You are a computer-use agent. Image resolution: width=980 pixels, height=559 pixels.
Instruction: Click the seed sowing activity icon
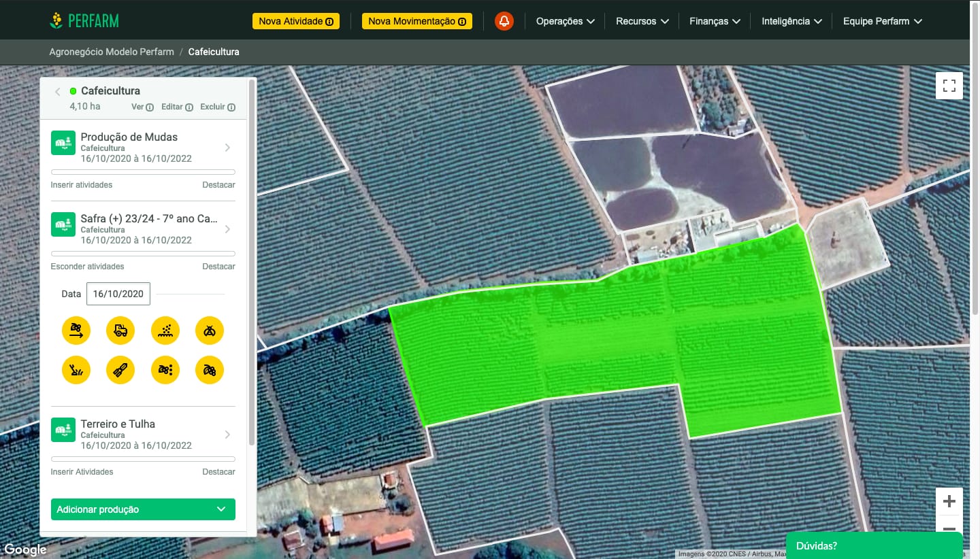pos(165,331)
